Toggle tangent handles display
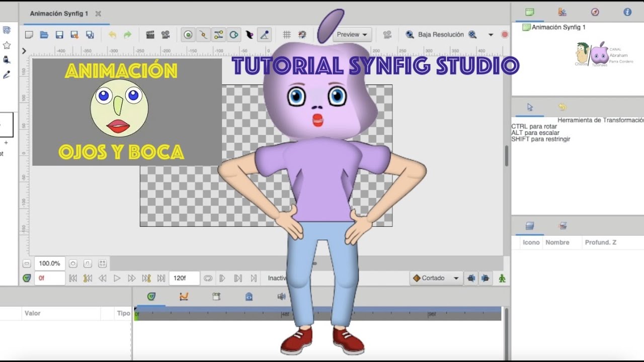 tap(218, 35)
